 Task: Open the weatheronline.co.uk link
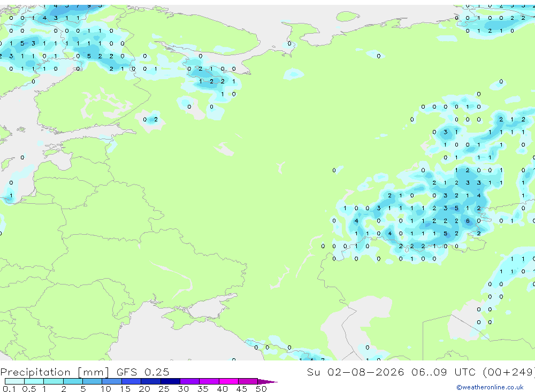[x=490, y=387]
